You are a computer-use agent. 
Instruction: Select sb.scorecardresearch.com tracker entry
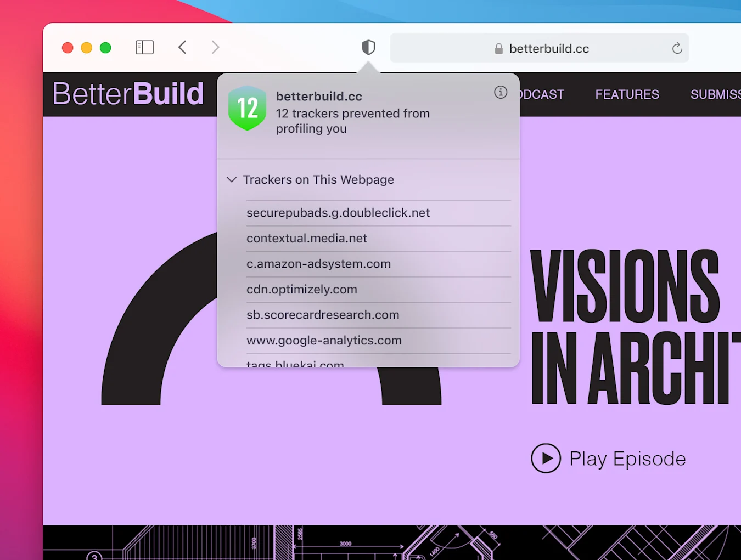(323, 315)
